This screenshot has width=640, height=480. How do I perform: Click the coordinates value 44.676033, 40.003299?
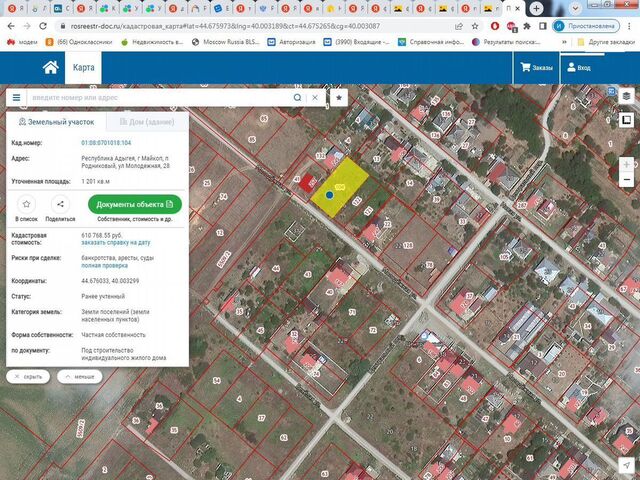110,281
